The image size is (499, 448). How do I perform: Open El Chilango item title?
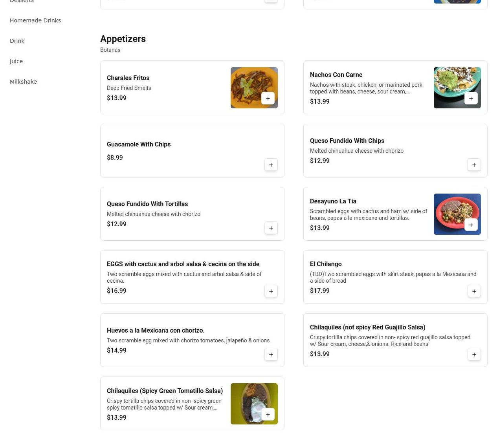tap(326, 264)
